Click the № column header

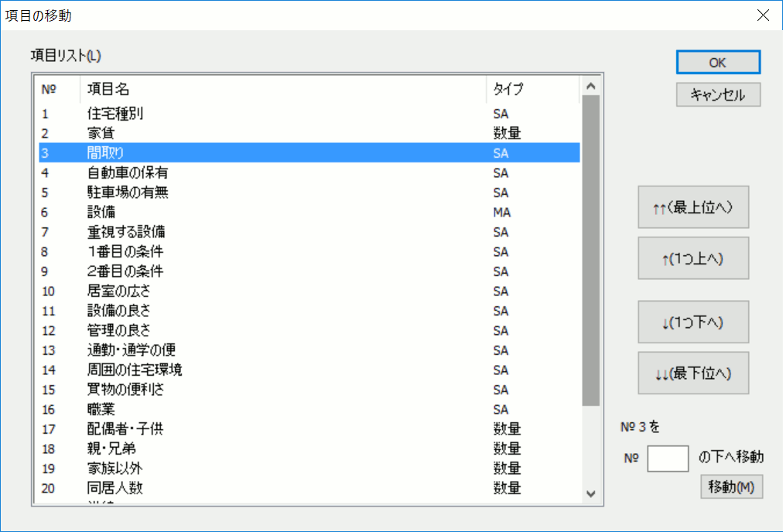[57, 90]
